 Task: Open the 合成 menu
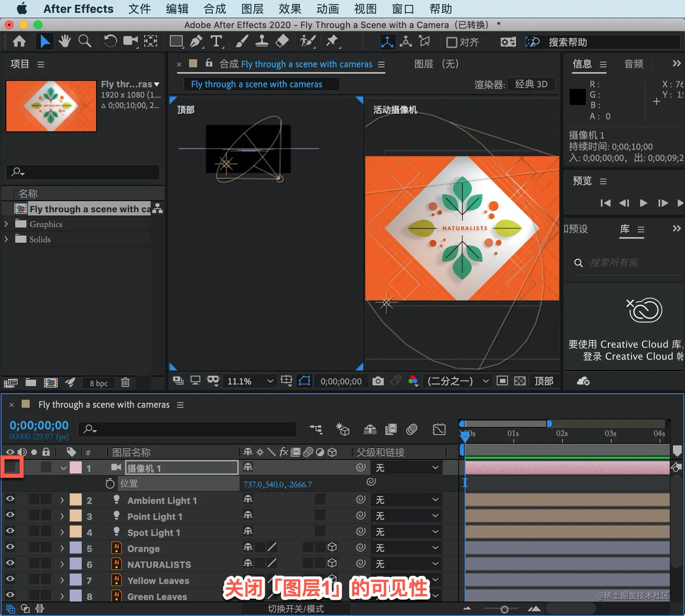coord(215,9)
